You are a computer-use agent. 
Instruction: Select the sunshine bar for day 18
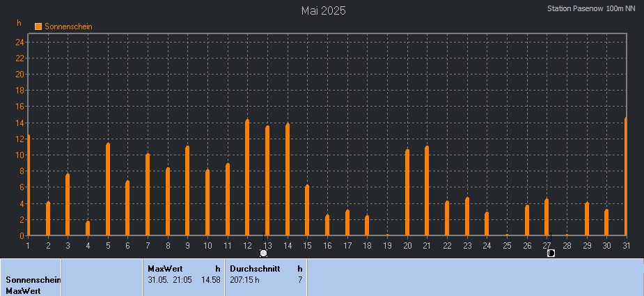(x=367, y=225)
